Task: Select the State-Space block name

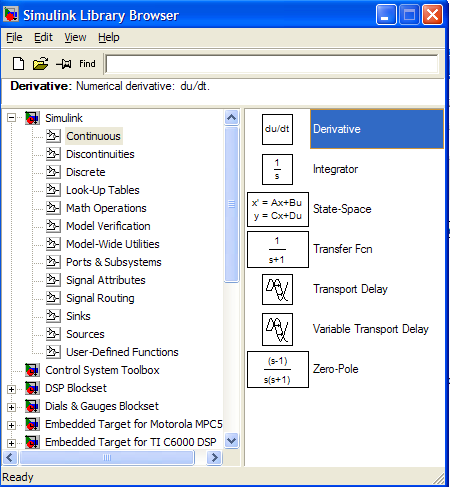Action: point(342,209)
